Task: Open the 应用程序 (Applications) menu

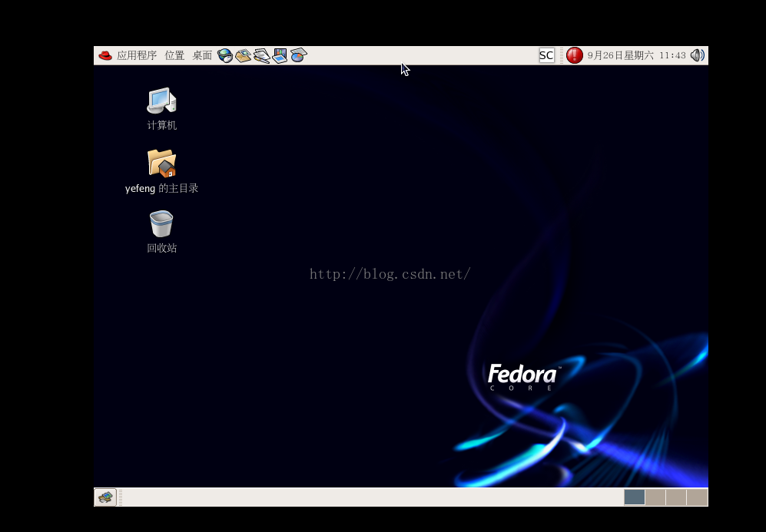Action: coord(137,55)
